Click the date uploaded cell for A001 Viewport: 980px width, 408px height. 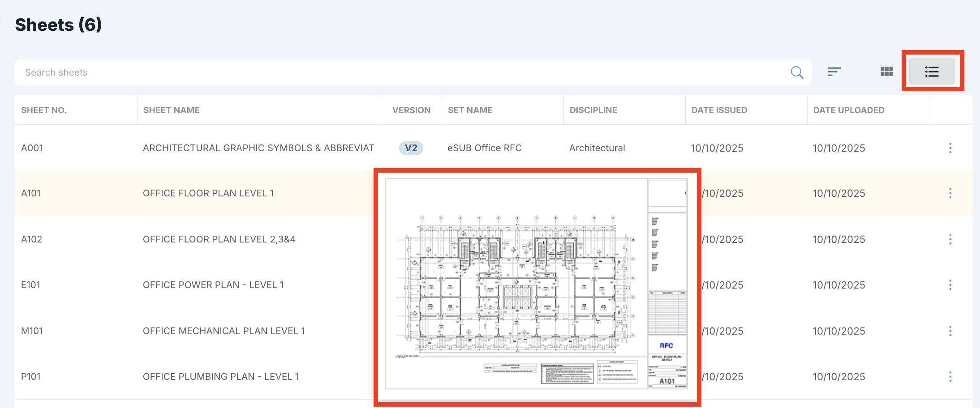(839, 148)
